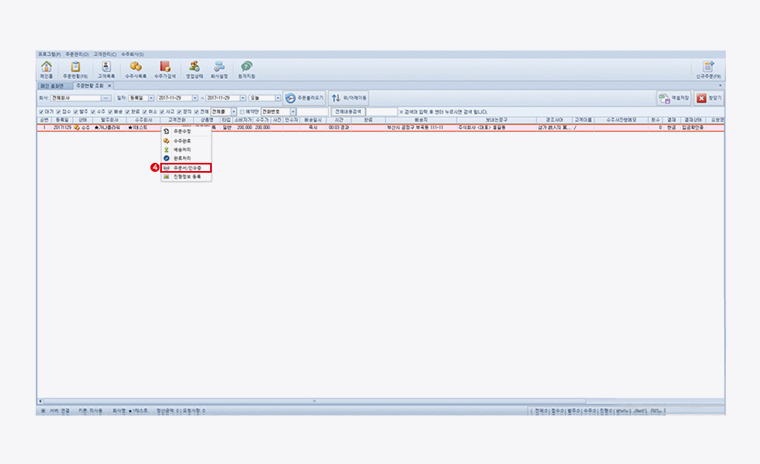The width and height of the screenshot is (760, 464).
Task: Open the 수주사목록 toolbar icon
Action: coord(136,68)
